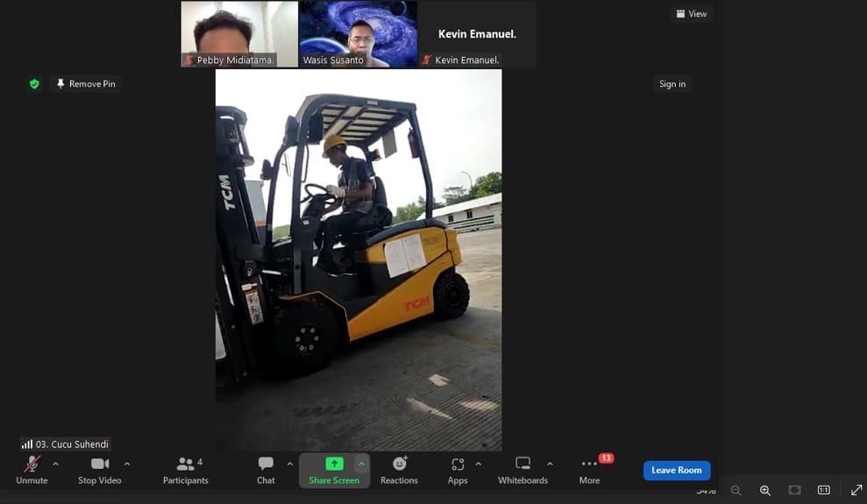
Task: Open Whiteboards
Action: coord(522,471)
